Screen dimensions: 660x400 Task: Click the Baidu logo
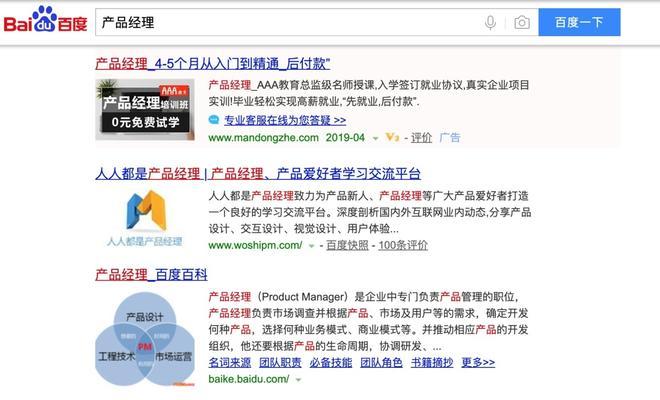pos(45,20)
